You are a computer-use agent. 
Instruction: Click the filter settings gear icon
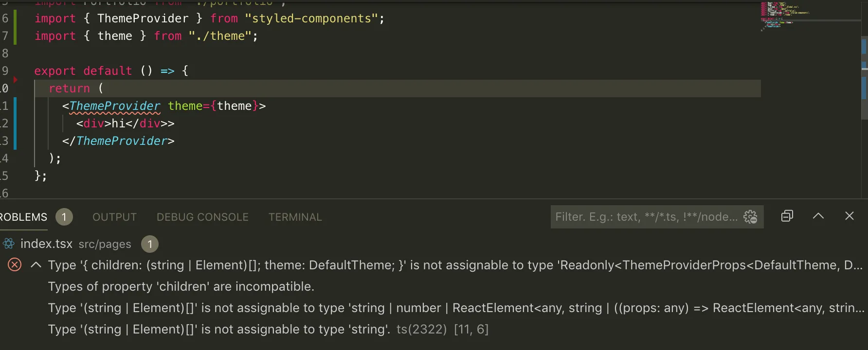coord(750,217)
